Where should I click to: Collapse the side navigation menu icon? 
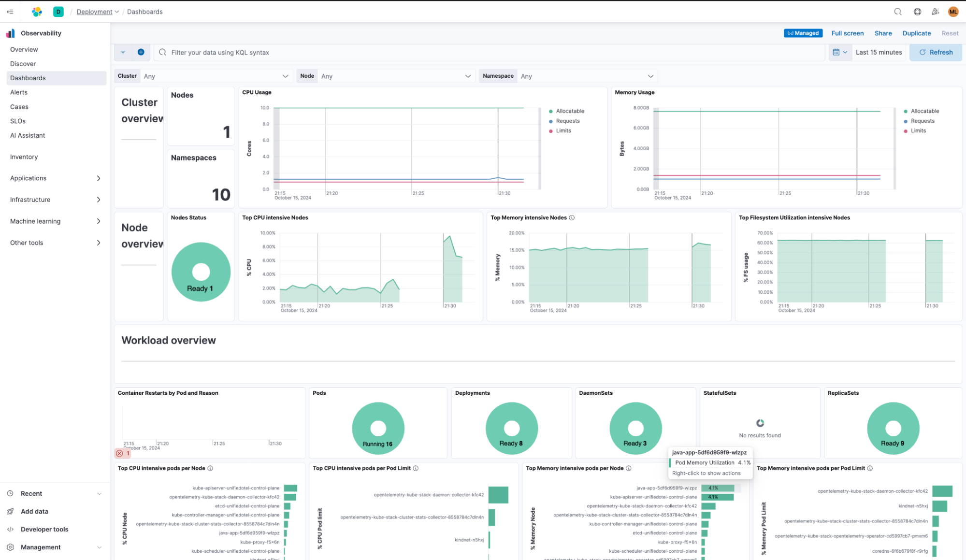(x=10, y=12)
